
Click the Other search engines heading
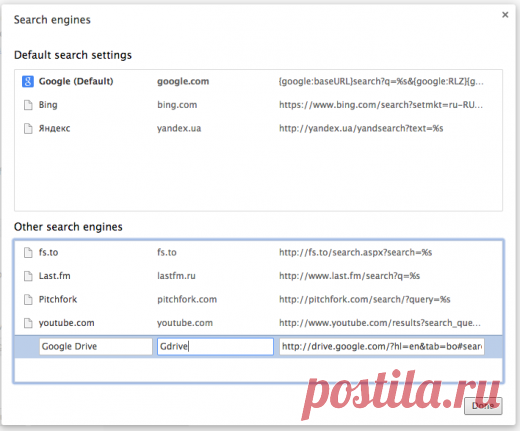coord(68,227)
